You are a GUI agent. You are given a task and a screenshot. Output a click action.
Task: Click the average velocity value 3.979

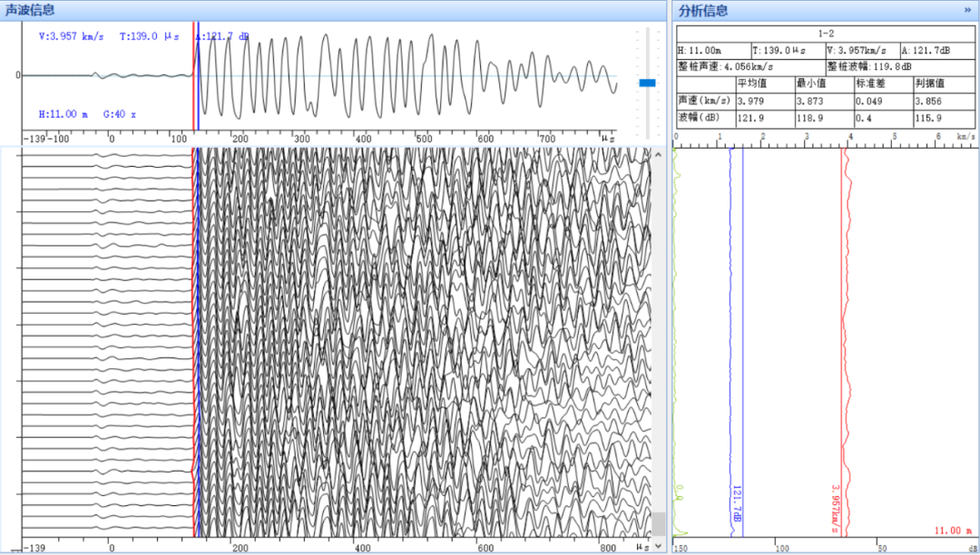tap(766, 101)
